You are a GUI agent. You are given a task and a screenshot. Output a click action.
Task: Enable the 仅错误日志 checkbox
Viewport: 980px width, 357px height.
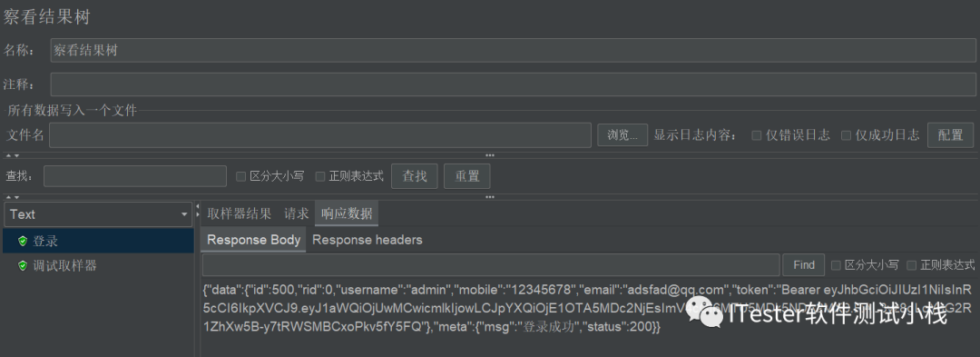(x=756, y=135)
